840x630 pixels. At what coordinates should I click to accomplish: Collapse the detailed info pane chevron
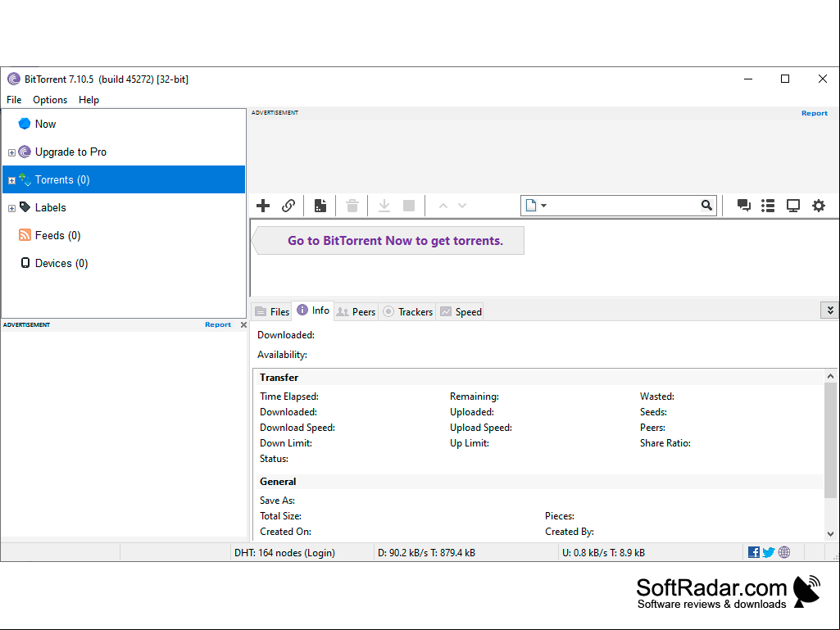click(x=830, y=310)
